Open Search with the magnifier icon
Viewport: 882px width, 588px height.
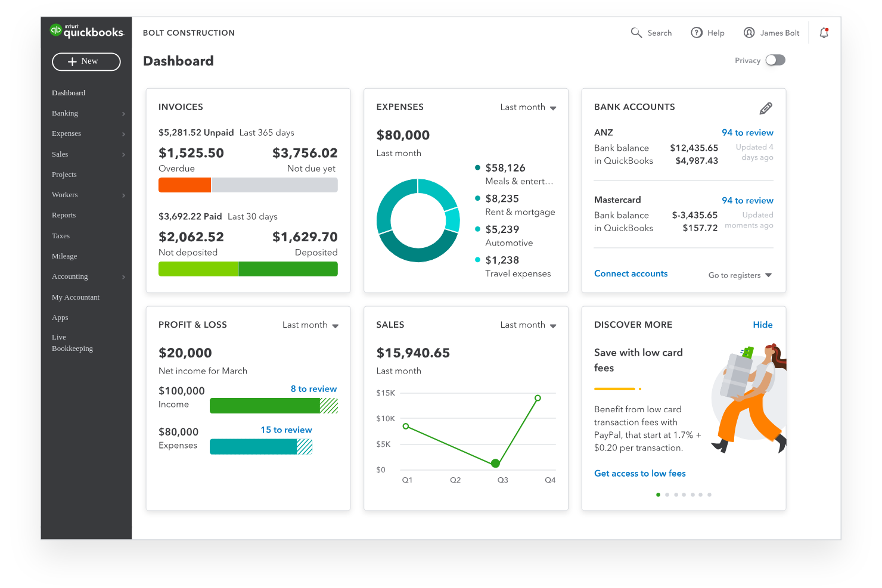pyautogui.click(x=636, y=33)
